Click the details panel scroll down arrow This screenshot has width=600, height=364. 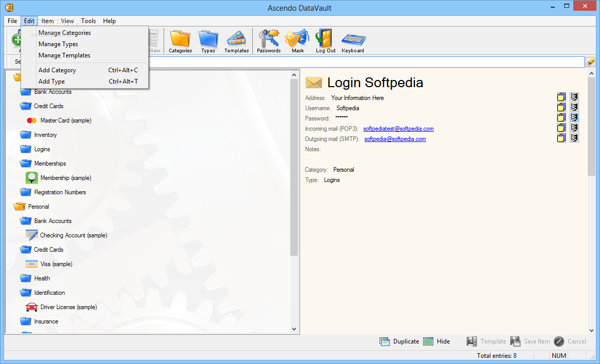coord(592,330)
